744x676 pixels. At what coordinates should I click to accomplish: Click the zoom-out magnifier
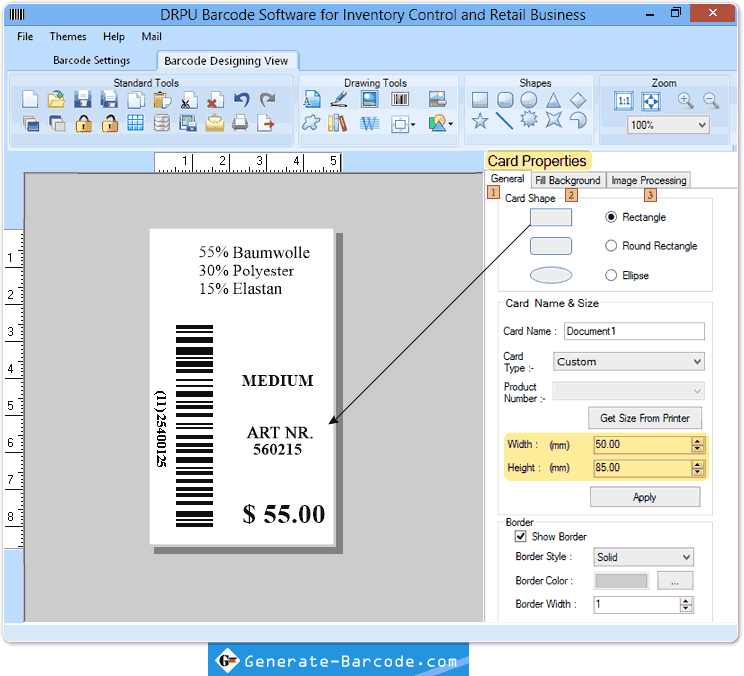tap(711, 101)
